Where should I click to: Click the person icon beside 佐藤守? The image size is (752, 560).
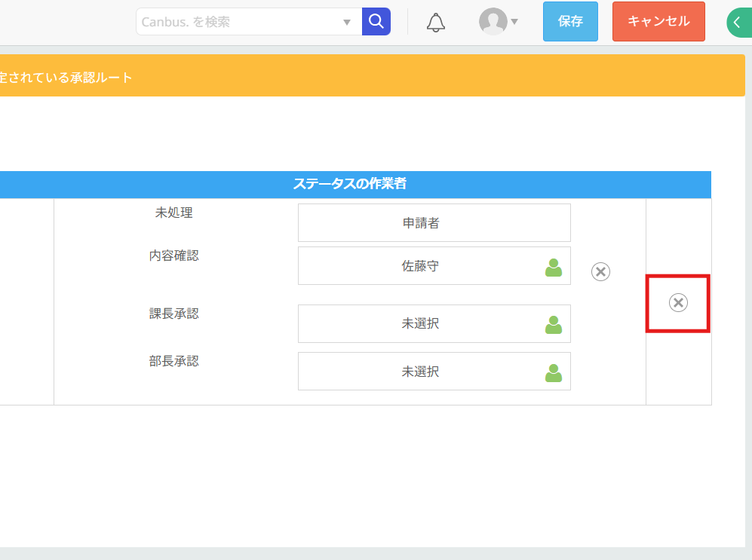(x=554, y=267)
